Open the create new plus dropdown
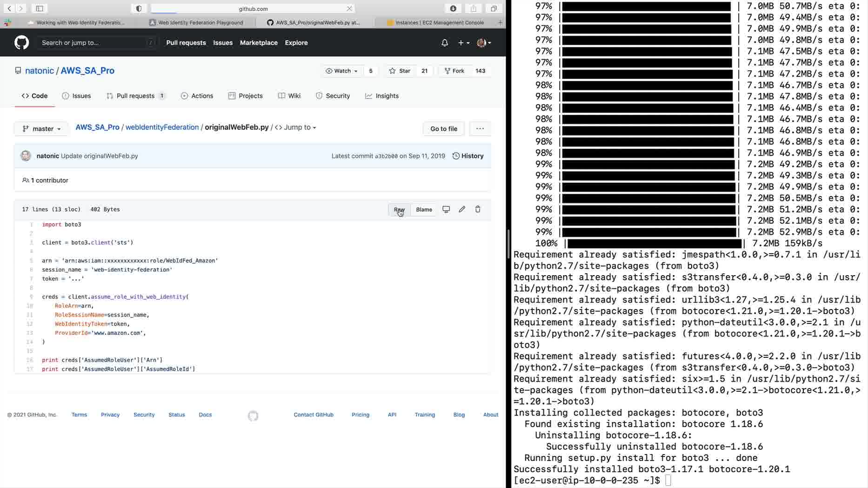 (463, 43)
